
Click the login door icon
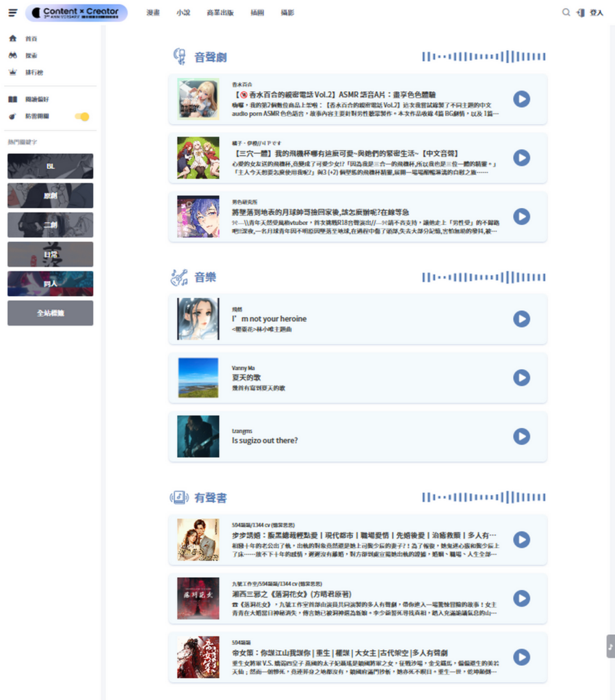[x=581, y=12]
